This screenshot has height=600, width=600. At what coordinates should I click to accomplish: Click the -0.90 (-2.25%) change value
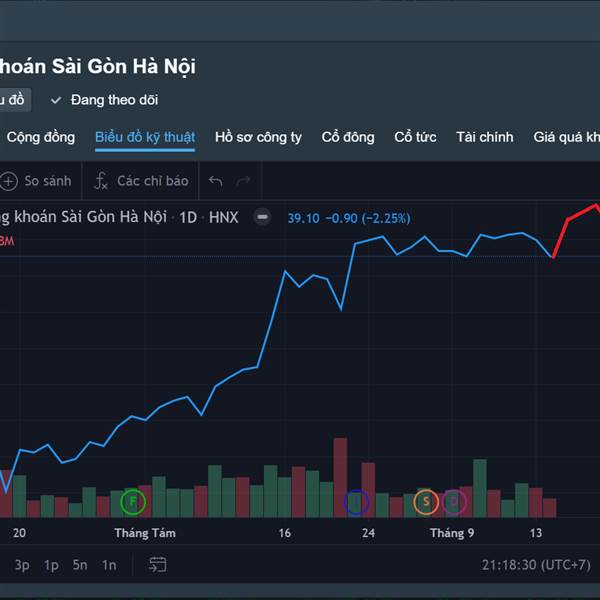coord(368,218)
